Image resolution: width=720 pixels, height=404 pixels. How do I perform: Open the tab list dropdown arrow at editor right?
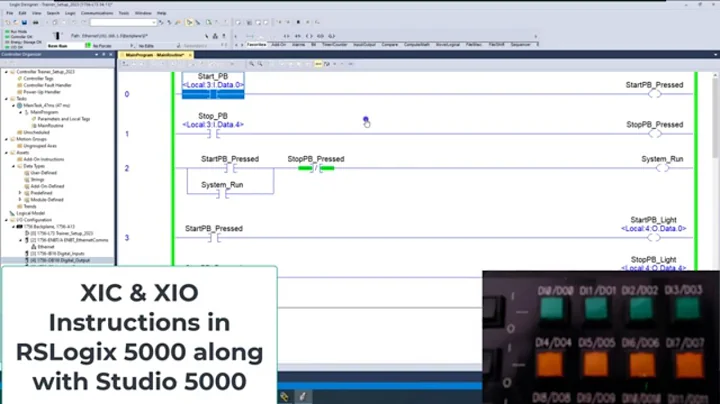[x=715, y=55]
